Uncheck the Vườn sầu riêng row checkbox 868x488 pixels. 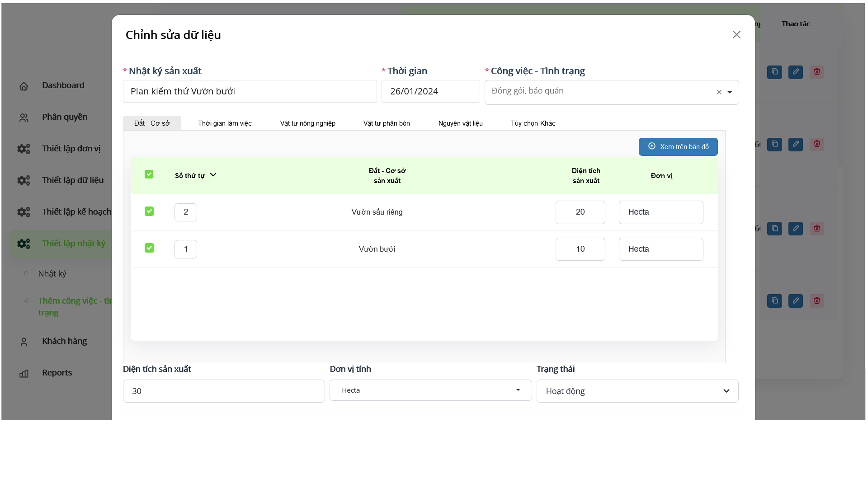(x=149, y=211)
